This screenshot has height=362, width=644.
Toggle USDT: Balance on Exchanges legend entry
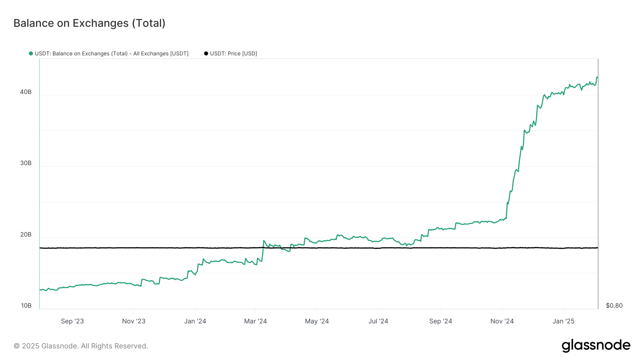click(109, 54)
